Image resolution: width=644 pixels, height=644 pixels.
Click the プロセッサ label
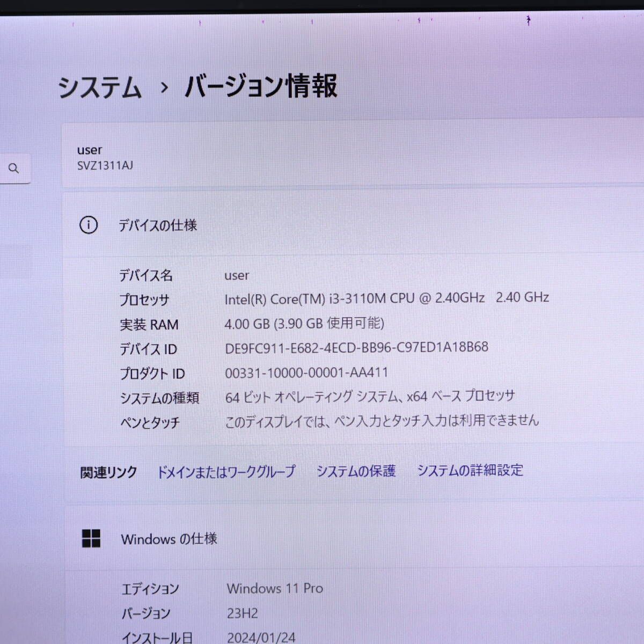tap(144, 300)
